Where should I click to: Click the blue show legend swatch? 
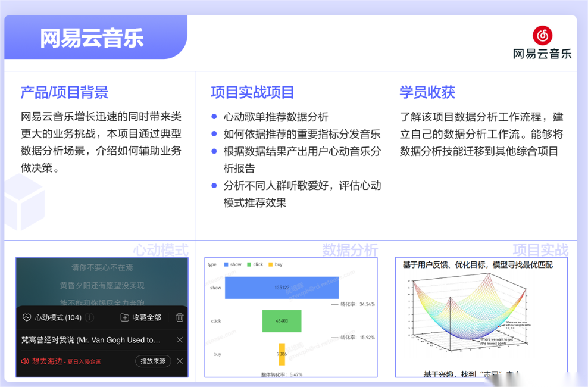(x=226, y=264)
